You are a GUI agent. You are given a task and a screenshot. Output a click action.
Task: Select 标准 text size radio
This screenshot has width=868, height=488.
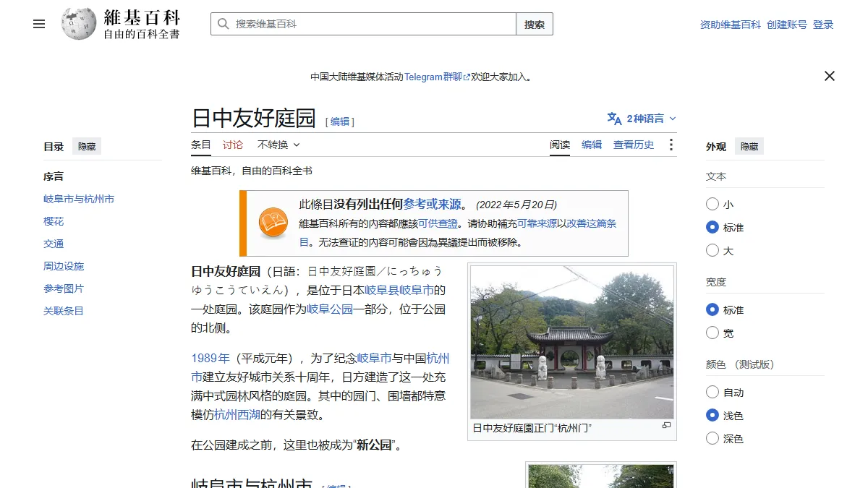712,228
